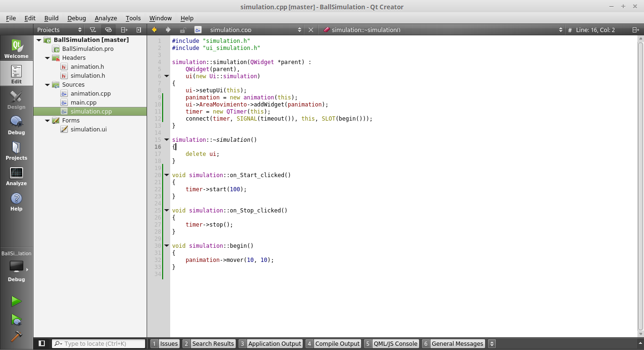
Task: Click the editor vertical scrollbar
Action: (x=641, y=186)
